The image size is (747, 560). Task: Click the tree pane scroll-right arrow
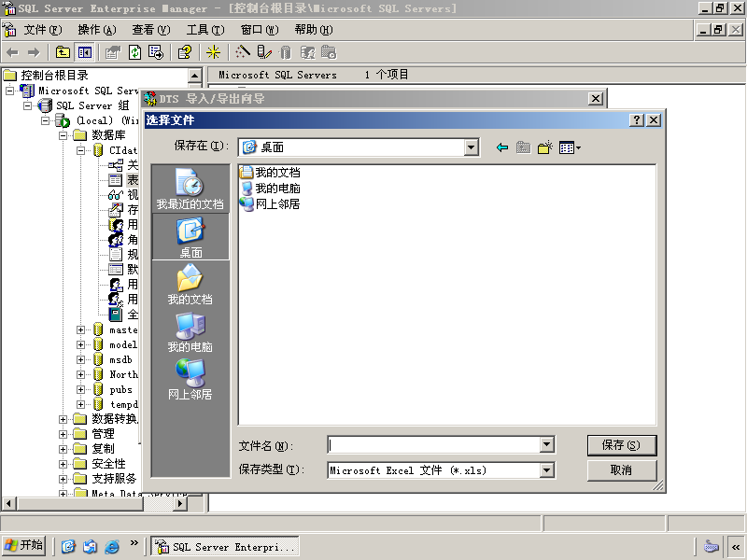pyautogui.click(x=180, y=503)
